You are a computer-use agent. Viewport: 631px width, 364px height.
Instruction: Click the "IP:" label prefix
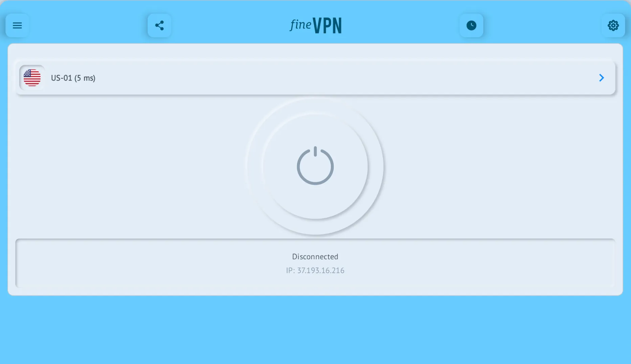coord(291,270)
